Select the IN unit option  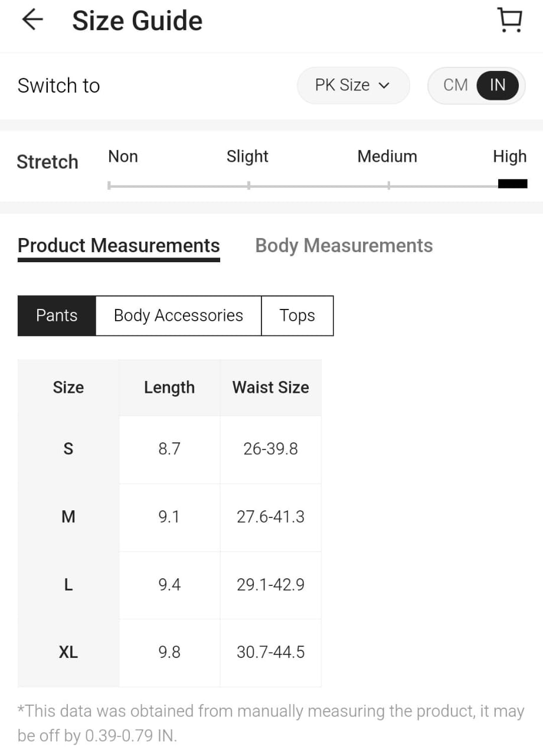[498, 85]
